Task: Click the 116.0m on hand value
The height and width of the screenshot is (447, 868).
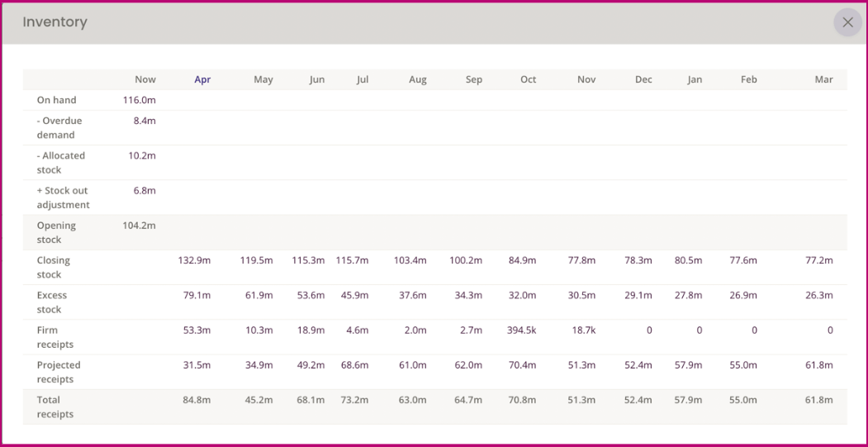Action: point(140,100)
